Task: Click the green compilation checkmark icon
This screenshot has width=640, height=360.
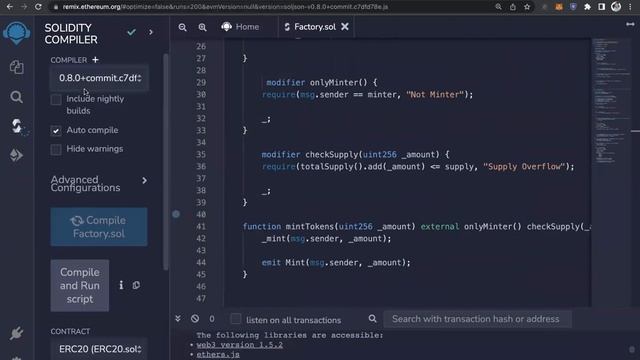Action: 131,32
